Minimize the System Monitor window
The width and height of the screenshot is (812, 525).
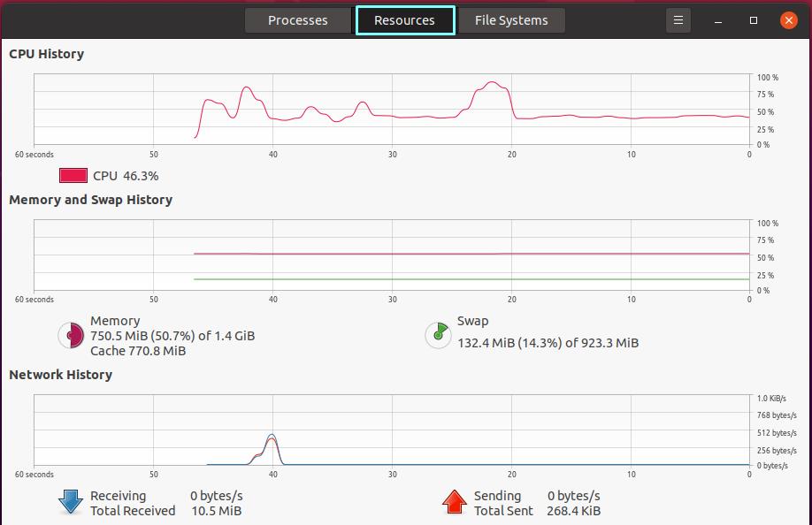(717, 20)
